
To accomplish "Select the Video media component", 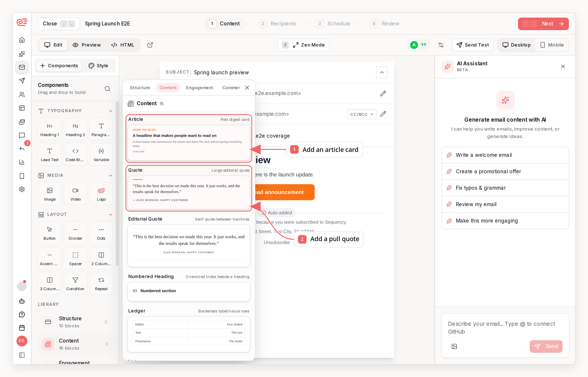I will (75, 194).
